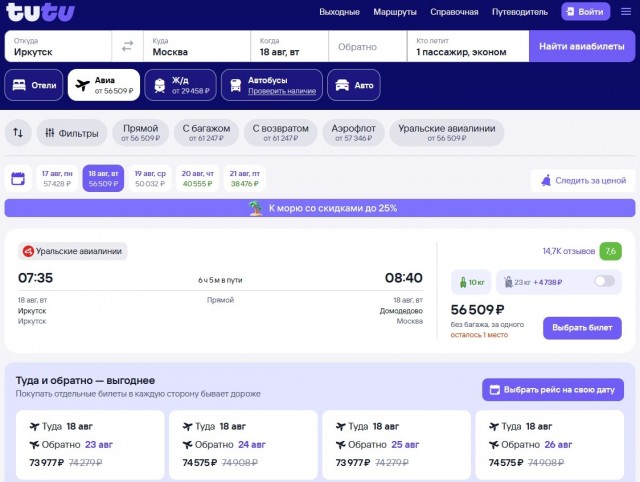
Task: Click the Войти login button
Action: [x=585, y=11]
